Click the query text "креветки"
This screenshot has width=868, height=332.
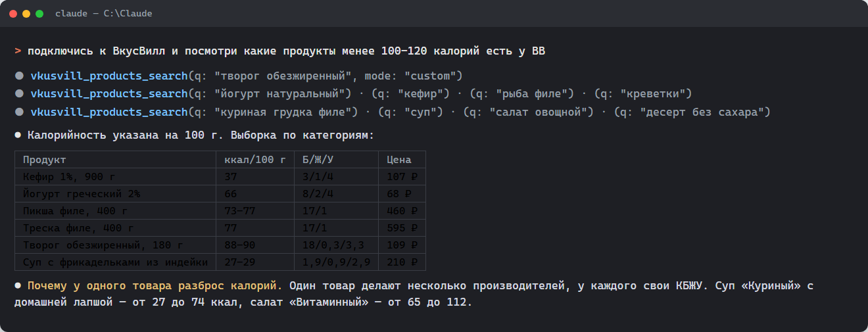click(x=652, y=94)
